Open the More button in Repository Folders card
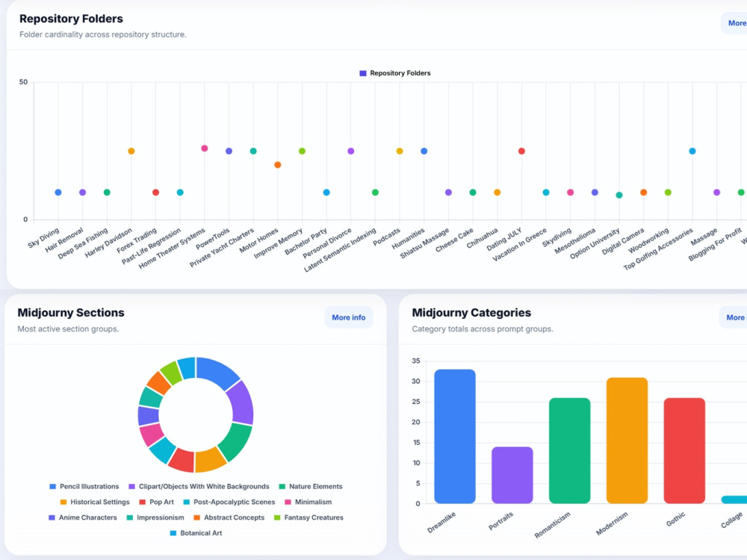Image resolution: width=747 pixels, height=560 pixels. 734,23
